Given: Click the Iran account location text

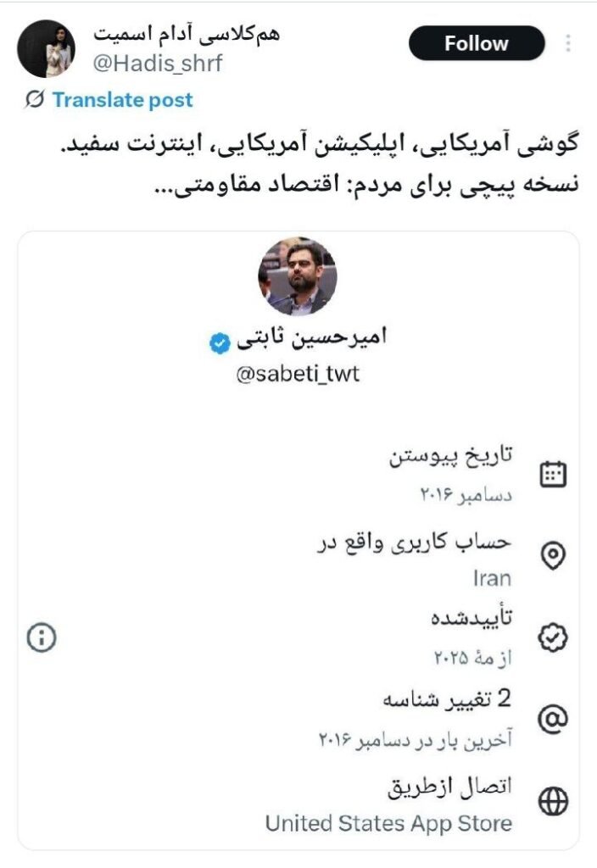Looking at the screenshot, I should click(x=492, y=579).
